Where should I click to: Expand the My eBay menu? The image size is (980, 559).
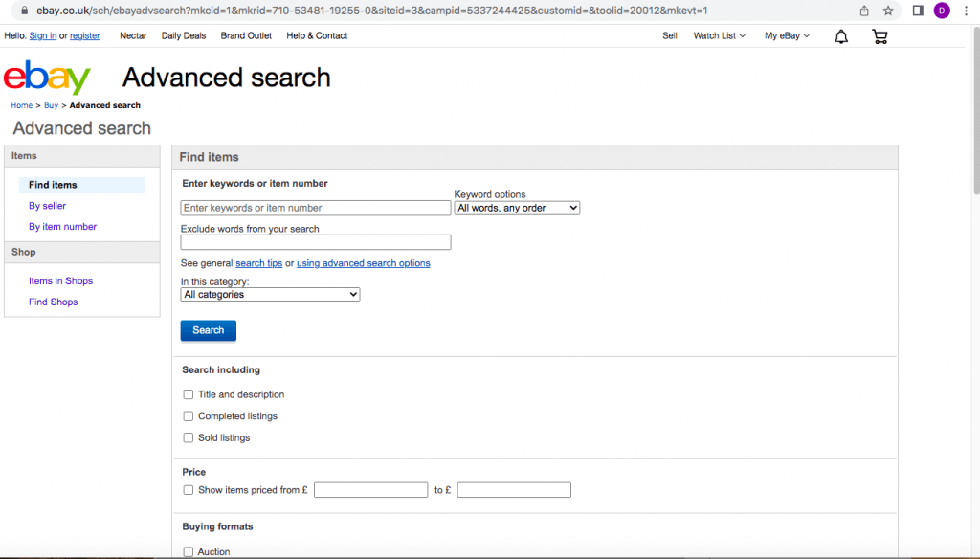pyautogui.click(x=787, y=36)
